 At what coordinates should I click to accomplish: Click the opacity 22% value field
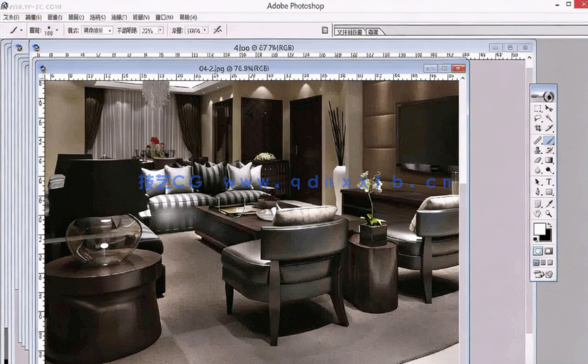(x=149, y=30)
